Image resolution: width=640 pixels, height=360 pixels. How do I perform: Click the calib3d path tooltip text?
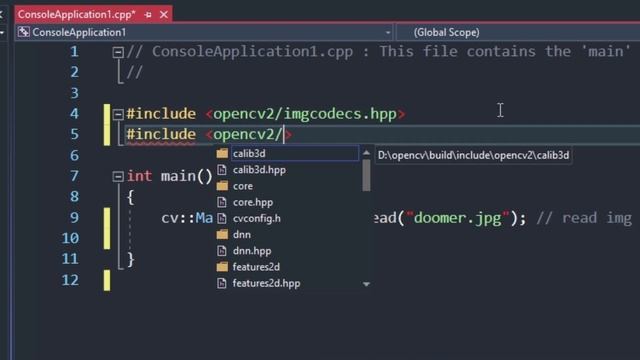tap(473, 155)
